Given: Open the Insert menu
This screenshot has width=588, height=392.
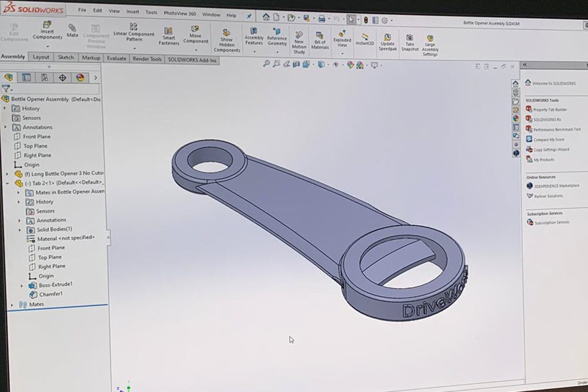Looking at the screenshot, I should coord(132,12).
